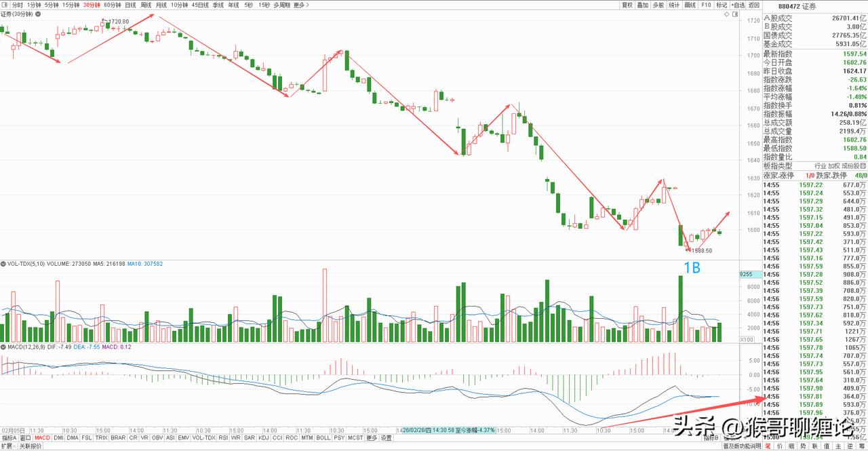The height and width of the screenshot is (451, 868).
Task: Select the 值 tab at bottom right
Action: click(x=826, y=446)
